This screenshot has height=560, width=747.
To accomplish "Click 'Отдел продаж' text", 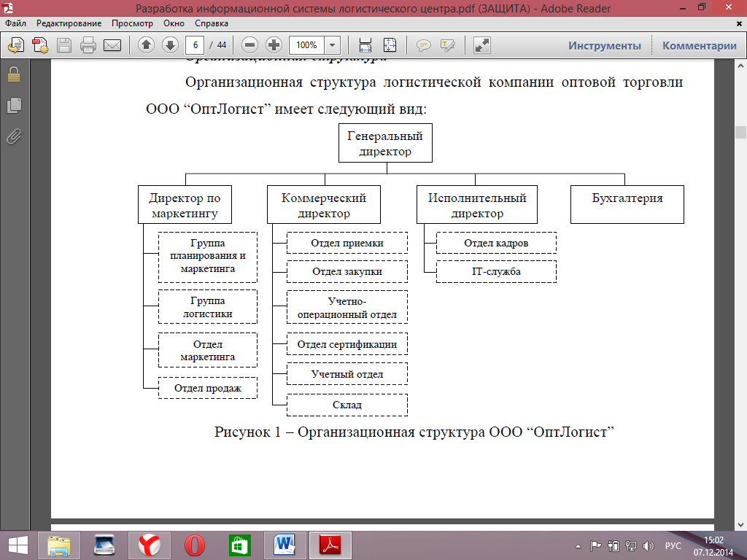I will click(x=208, y=388).
